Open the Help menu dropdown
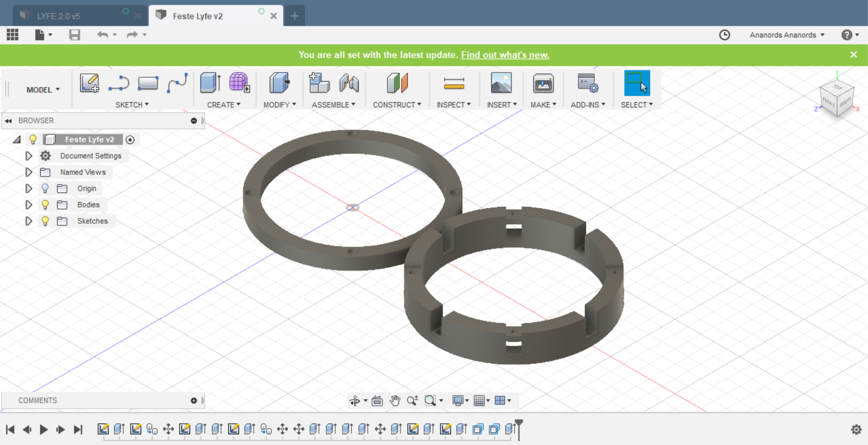This screenshot has width=868, height=445. tap(850, 35)
